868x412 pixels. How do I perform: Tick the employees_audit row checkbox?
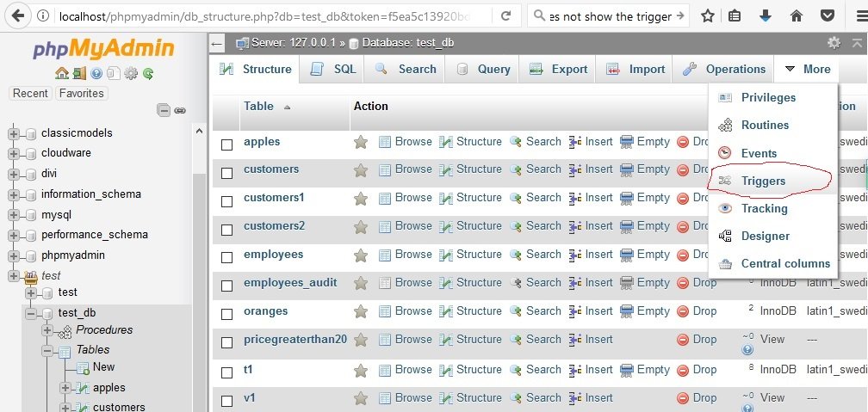pos(227,286)
